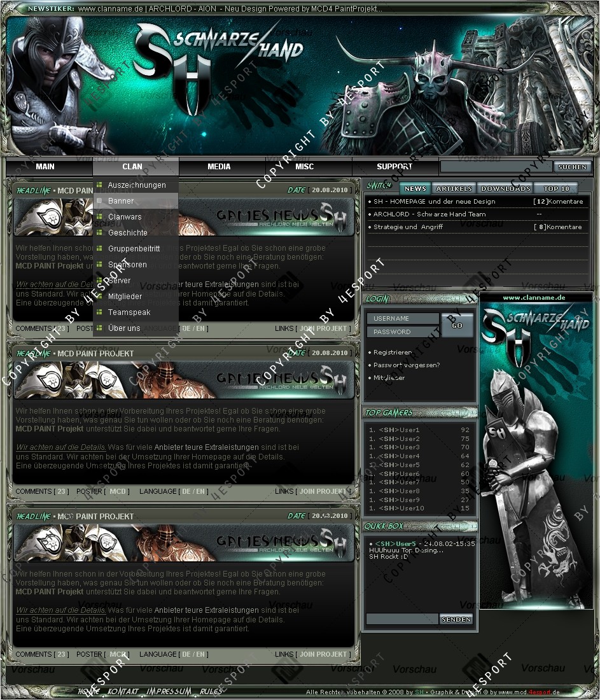
Task: Switch to the ARTIKELS tab
Action: [454, 189]
